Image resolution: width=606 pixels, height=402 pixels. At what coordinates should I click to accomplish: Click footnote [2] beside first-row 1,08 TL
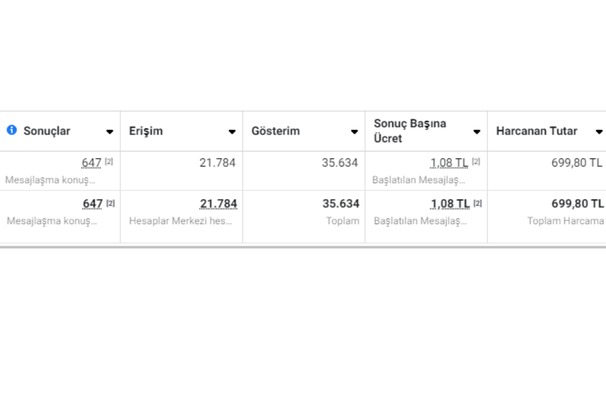click(476, 161)
